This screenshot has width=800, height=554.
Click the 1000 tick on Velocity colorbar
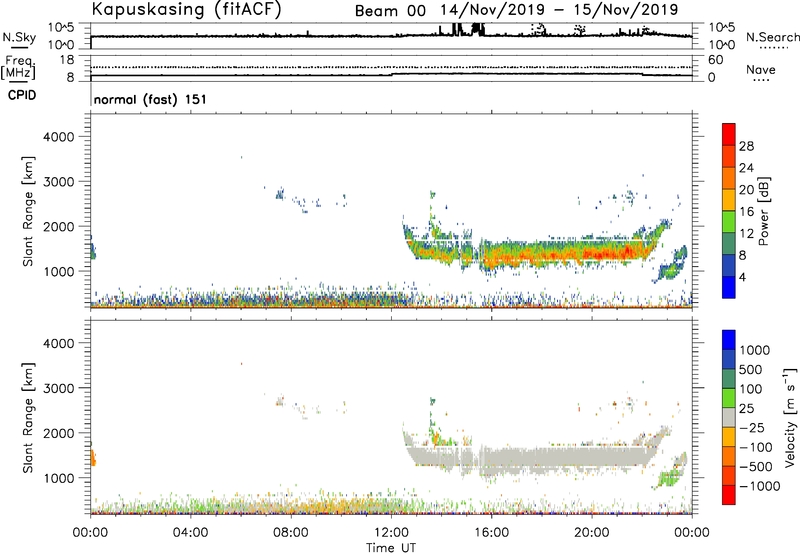[x=755, y=350]
